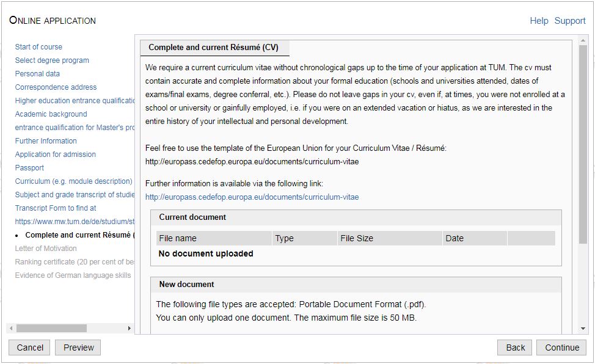The height and width of the screenshot is (364, 595).
Task: Click the Europass curriculum-vitae hyperlink
Action: [x=252, y=197]
